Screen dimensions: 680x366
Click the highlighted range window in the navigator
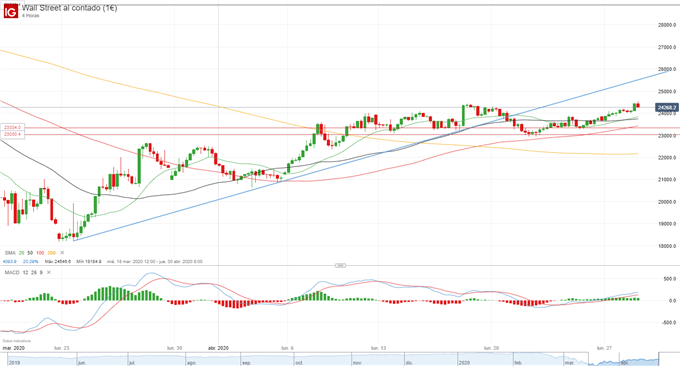point(624,359)
